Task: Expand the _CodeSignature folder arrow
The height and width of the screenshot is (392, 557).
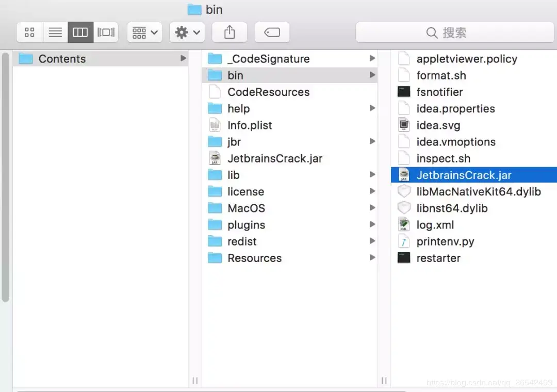Action: click(x=372, y=58)
